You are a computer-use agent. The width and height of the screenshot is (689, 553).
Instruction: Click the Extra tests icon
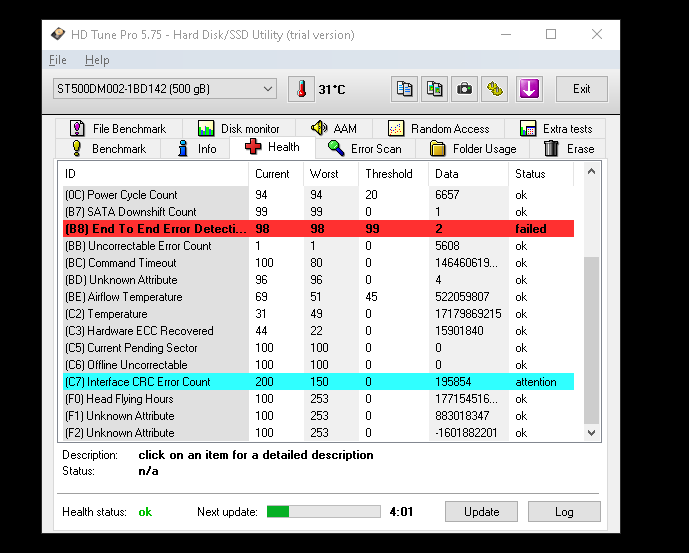[x=528, y=128]
